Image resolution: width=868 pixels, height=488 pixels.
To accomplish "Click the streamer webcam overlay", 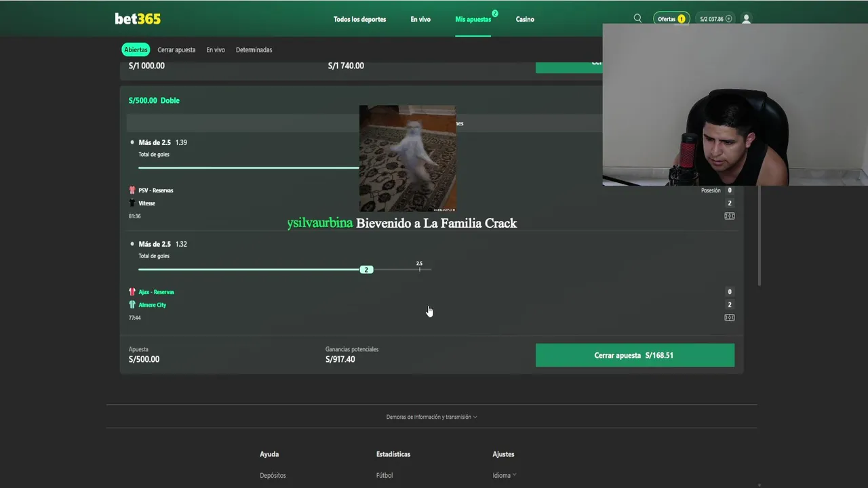I will 735,105.
